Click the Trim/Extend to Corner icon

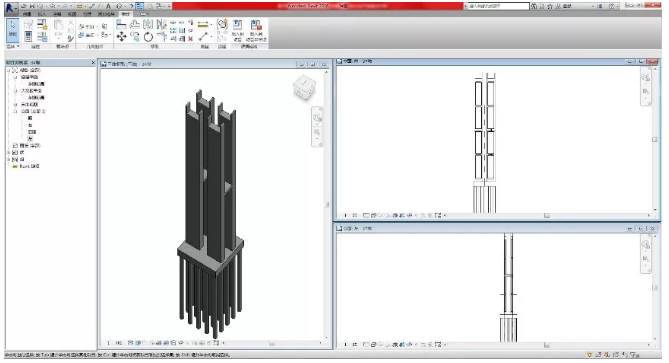(162, 37)
